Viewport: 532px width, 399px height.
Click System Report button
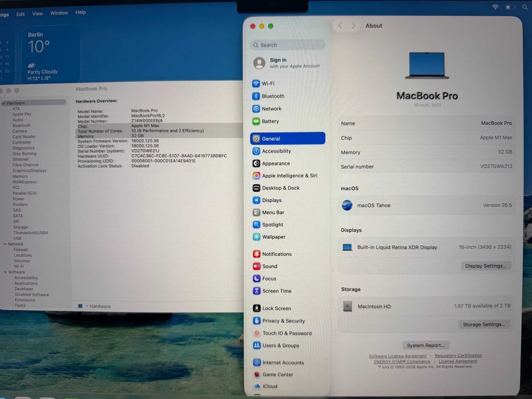(x=426, y=345)
